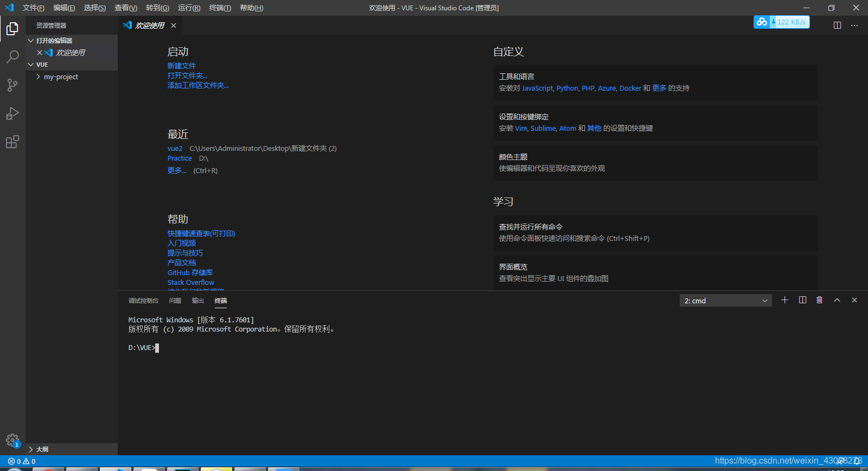Open the 界面概览 card
This screenshot has height=471, width=868.
pos(655,273)
